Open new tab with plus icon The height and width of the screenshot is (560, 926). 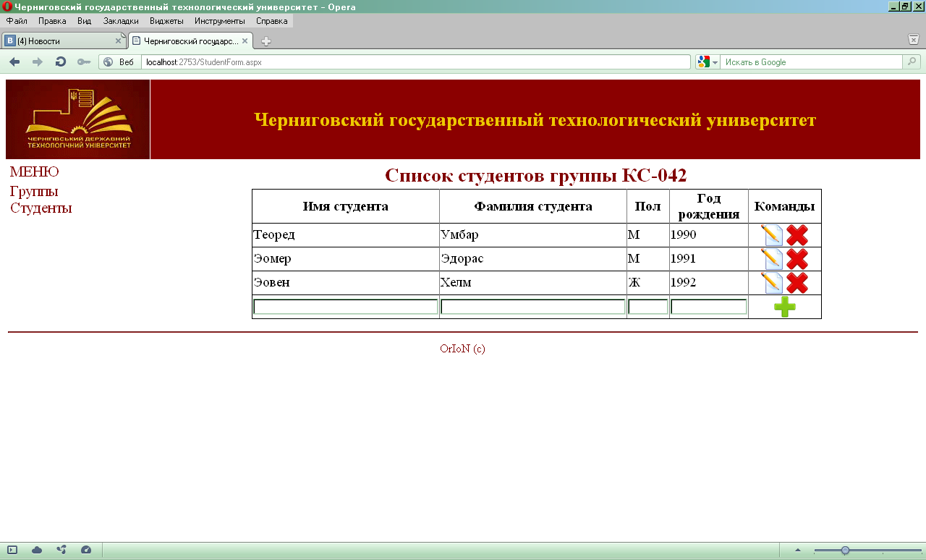(x=266, y=41)
